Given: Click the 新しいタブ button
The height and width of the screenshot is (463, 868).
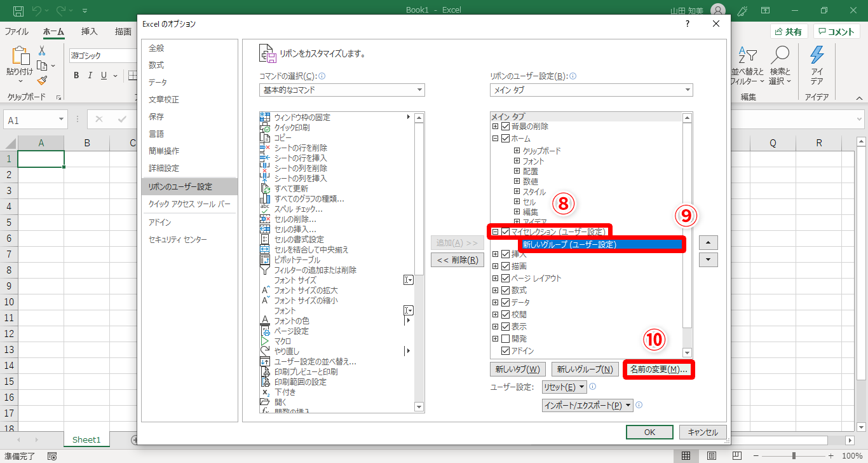Looking at the screenshot, I should [x=518, y=370].
